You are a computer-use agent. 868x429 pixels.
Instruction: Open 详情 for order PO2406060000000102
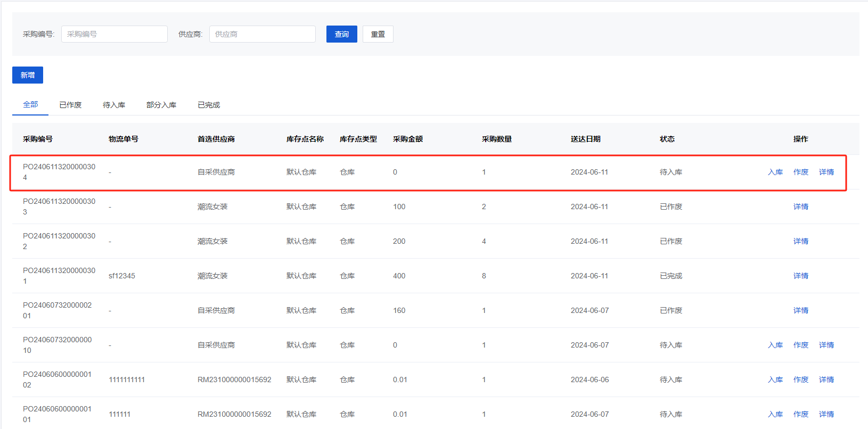click(826, 379)
